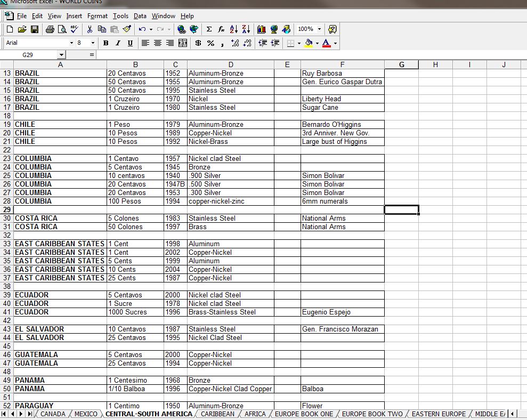Click the Name Box showing G29
The width and height of the screenshot is (527, 420).
(29, 55)
